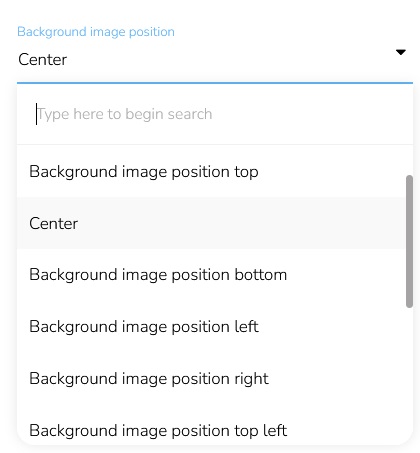Click the blue 'Background image position' field label

pos(96,32)
